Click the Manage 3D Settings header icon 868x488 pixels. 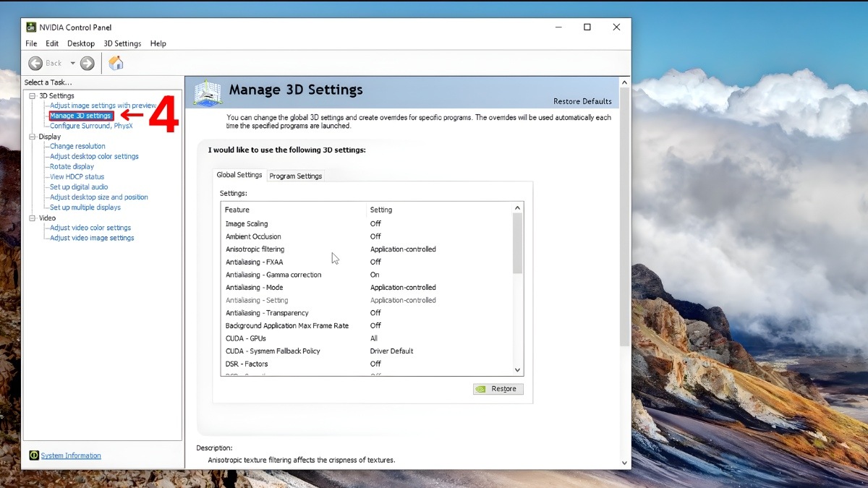(x=208, y=93)
